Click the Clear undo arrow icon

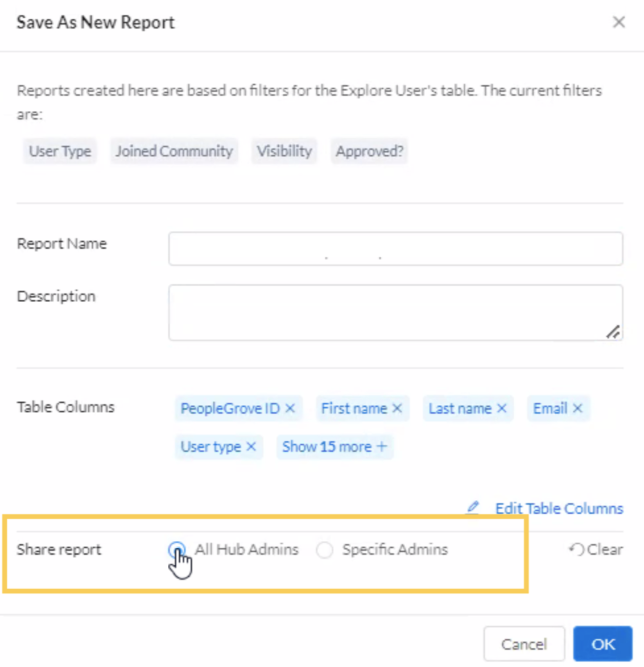(577, 549)
